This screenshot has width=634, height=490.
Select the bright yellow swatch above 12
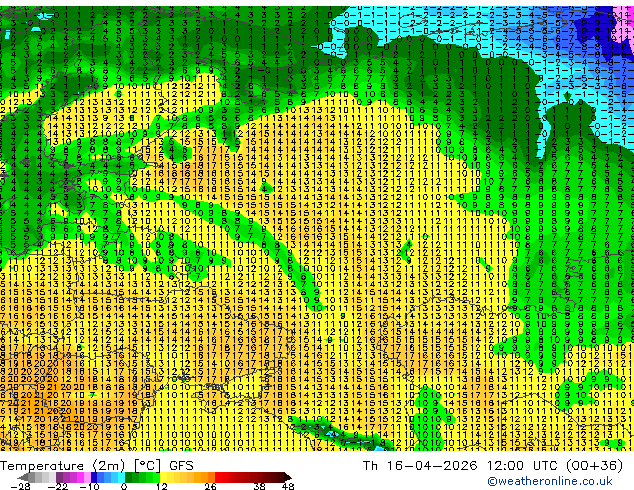(x=163, y=477)
